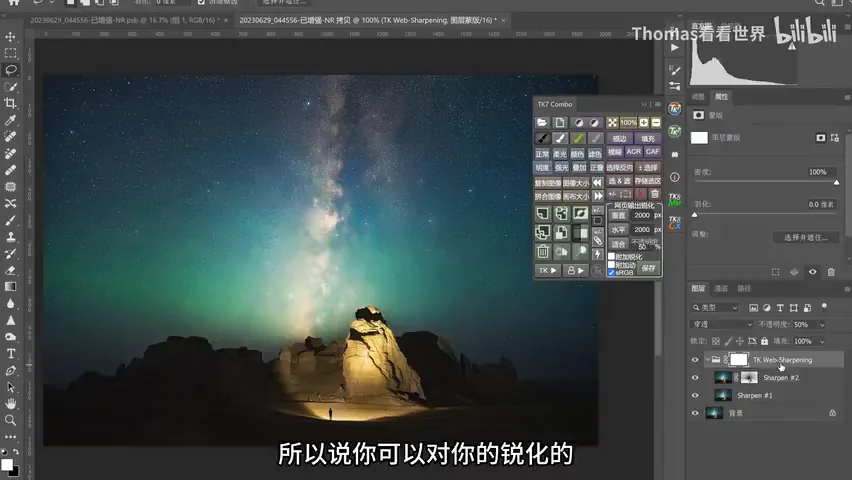The height and width of the screenshot is (480, 852).
Task: Choose the green brush icon in TK7 Combo
Action: click(x=578, y=139)
